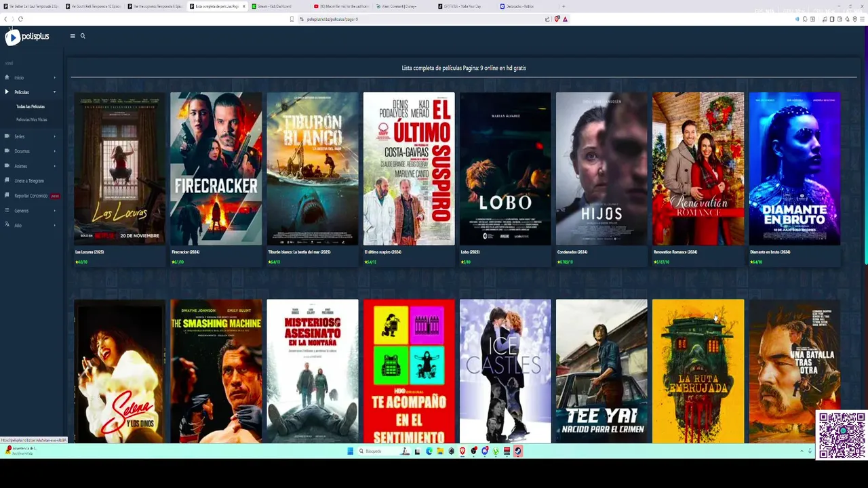
Task: Open the Windows Start button
Action: (x=350, y=451)
